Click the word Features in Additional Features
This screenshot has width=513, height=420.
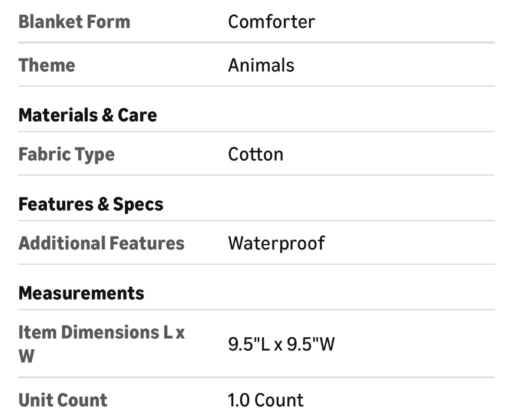pyautogui.click(x=147, y=243)
